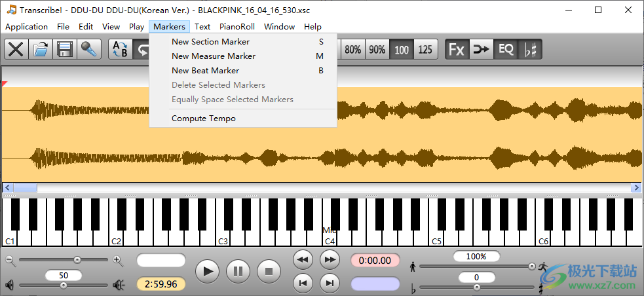
Task: Click the speed value field showing 100%
Action: pyautogui.click(x=476, y=257)
